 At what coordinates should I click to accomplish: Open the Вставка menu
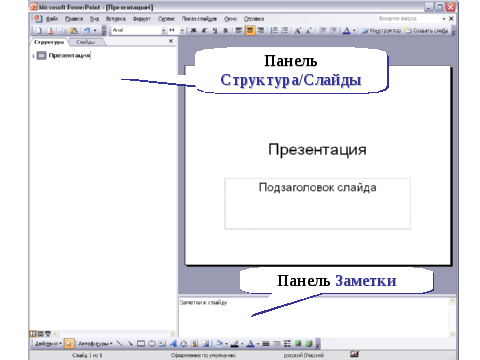click(x=116, y=19)
